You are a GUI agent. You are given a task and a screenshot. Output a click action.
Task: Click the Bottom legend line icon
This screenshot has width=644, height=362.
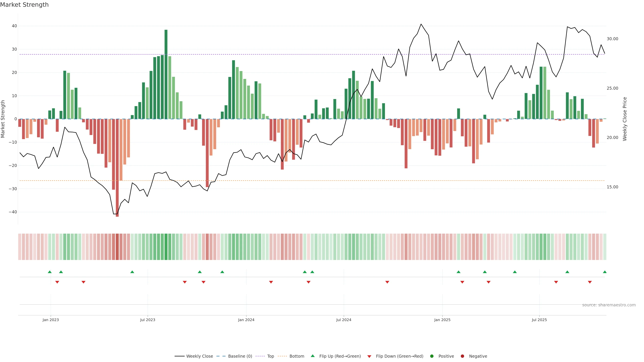(x=282, y=356)
